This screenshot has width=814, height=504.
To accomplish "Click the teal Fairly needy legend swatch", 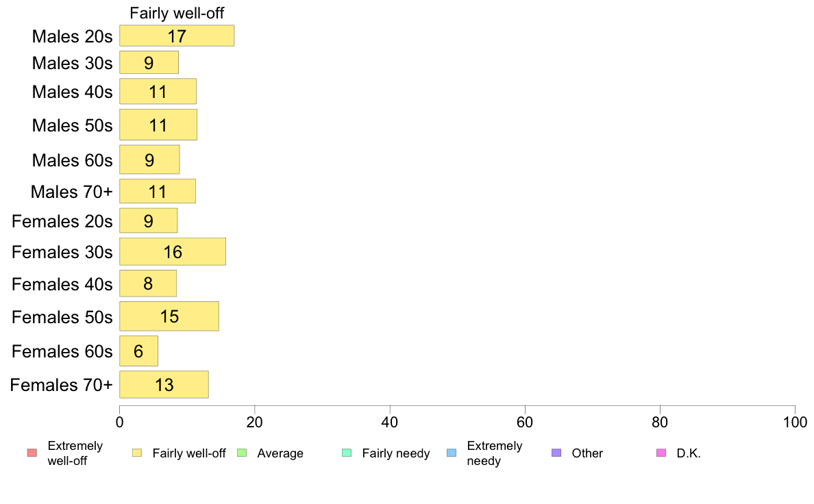I will point(346,453).
